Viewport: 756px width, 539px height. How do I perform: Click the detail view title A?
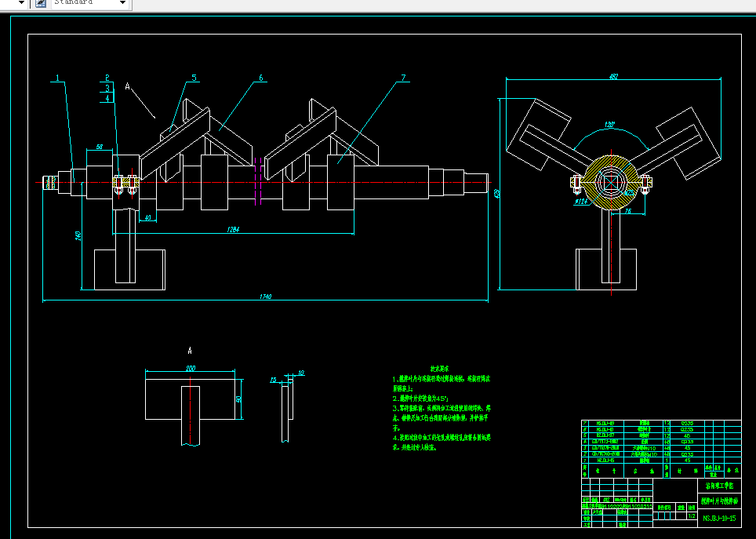click(190, 351)
